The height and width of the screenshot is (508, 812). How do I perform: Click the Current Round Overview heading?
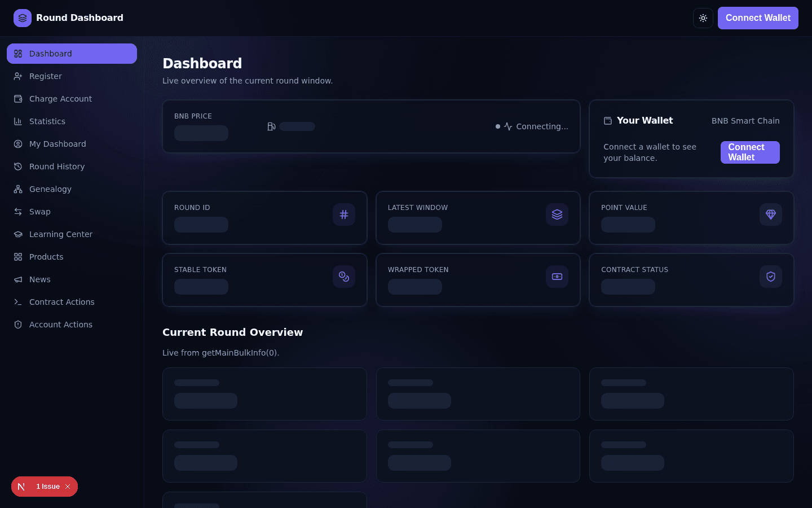[232, 332]
